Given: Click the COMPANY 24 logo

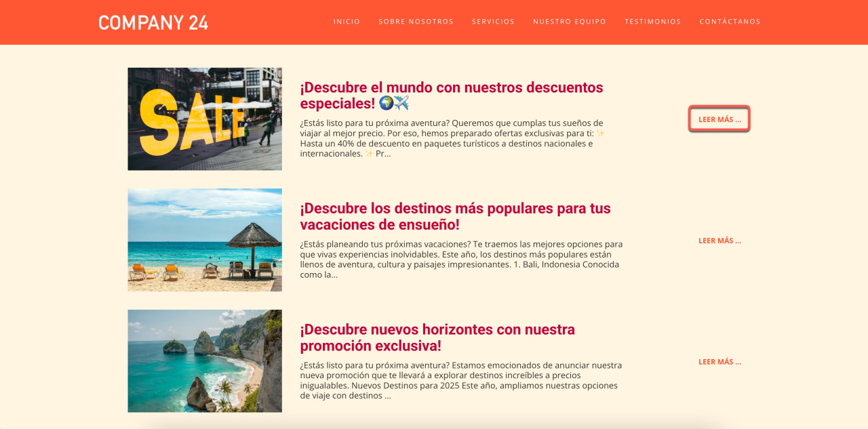Looking at the screenshot, I should point(153,22).
